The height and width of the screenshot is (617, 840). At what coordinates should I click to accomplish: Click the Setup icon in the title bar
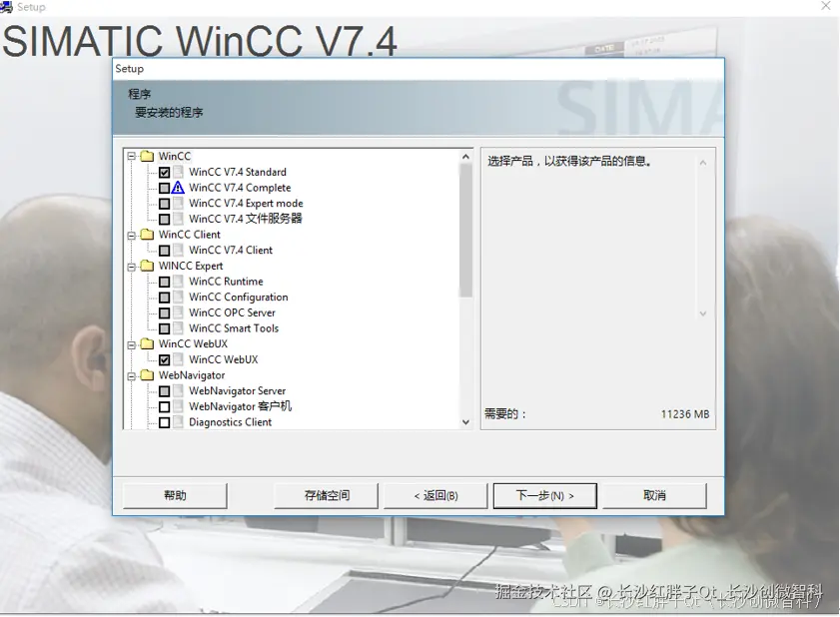[x=6, y=7]
